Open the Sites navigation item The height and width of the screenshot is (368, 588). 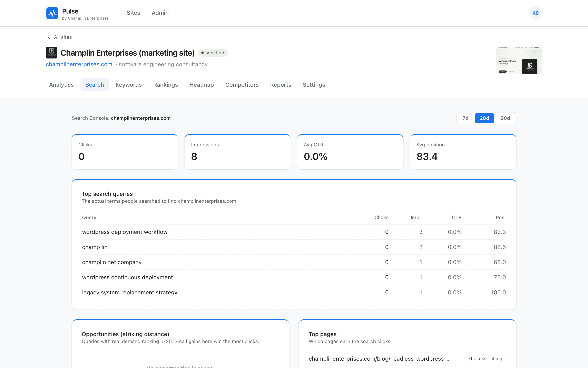133,13
